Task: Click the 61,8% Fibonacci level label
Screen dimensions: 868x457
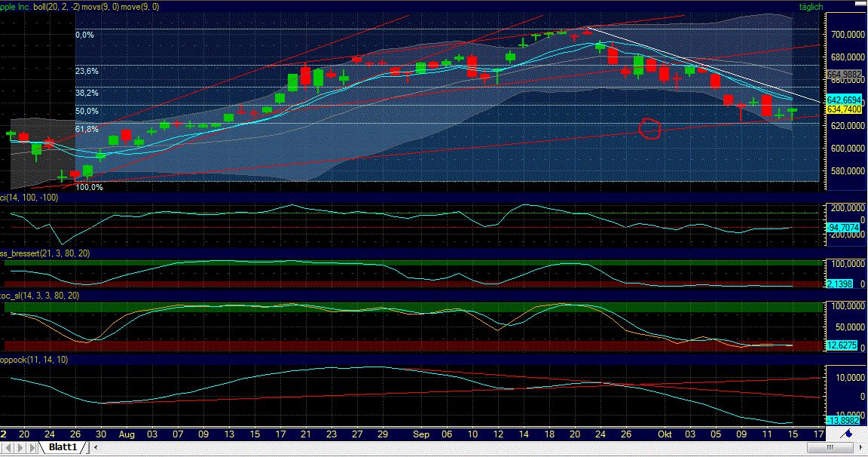Action: pos(87,129)
